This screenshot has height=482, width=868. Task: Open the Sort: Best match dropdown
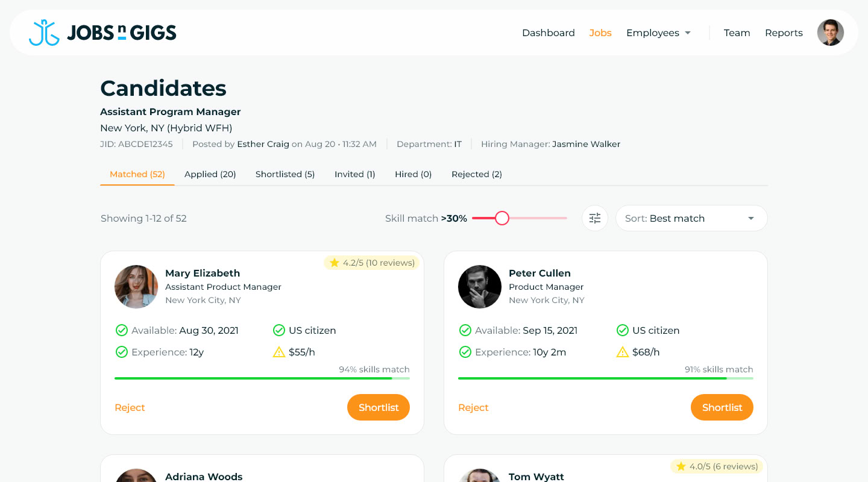point(691,218)
